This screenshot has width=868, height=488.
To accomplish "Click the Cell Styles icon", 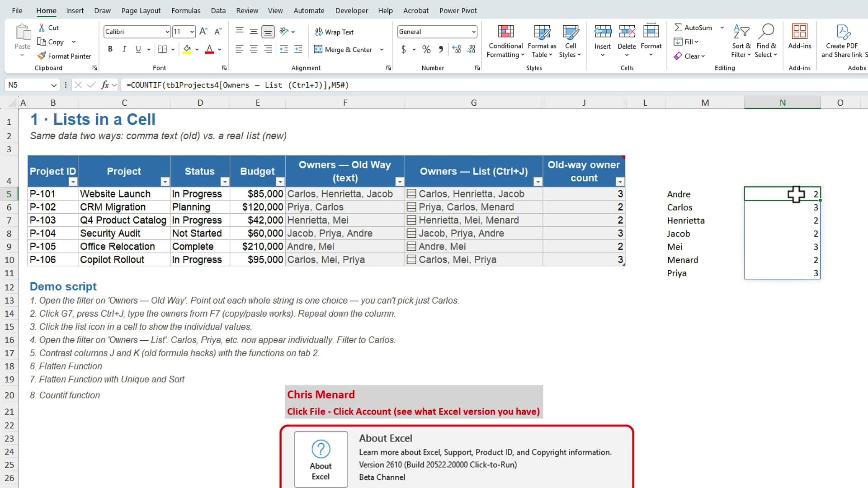I will click(571, 32).
